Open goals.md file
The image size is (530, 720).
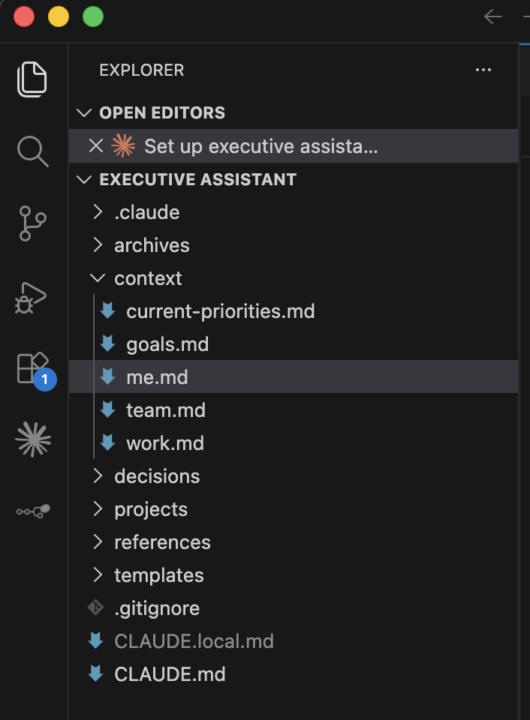(x=293, y=344)
